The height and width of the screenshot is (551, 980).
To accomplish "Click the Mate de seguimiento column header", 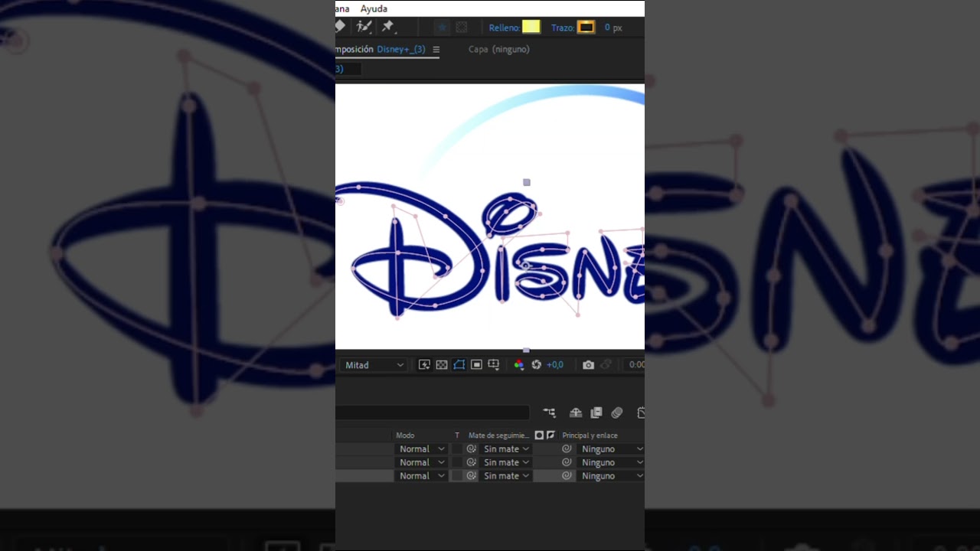I will pos(498,435).
